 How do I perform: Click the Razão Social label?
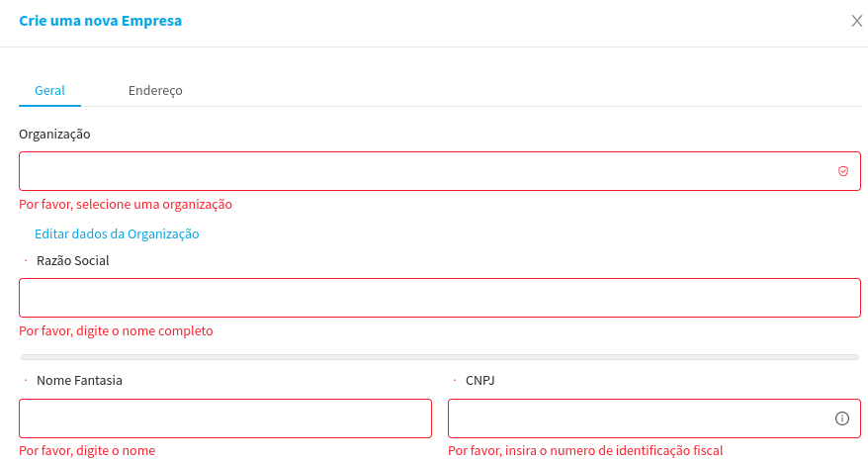(x=72, y=261)
